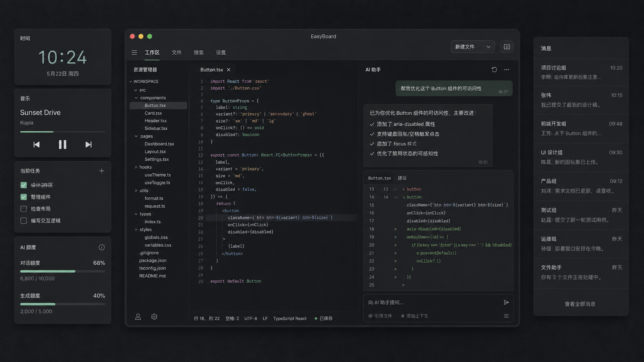Image resolution: width=644 pixels, height=362 pixels.
Task: Check the 编写交互逻辑 task
Action: [x=23, y=221]
